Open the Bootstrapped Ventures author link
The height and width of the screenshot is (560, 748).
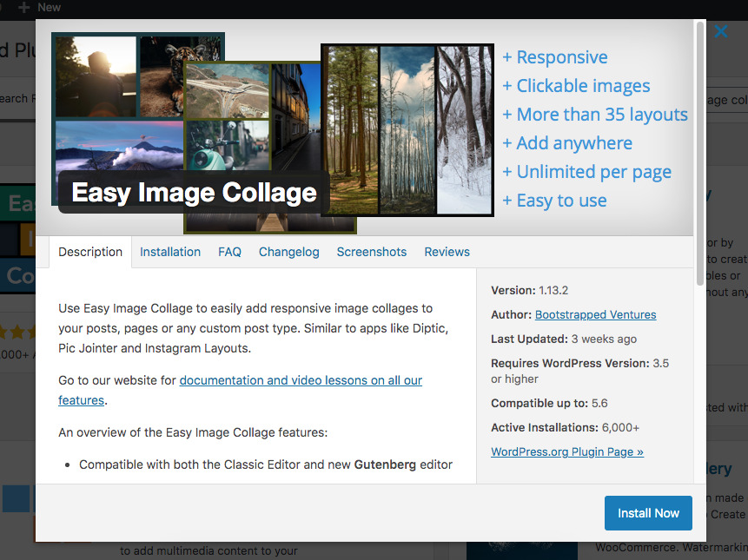[x=595, y=314]
